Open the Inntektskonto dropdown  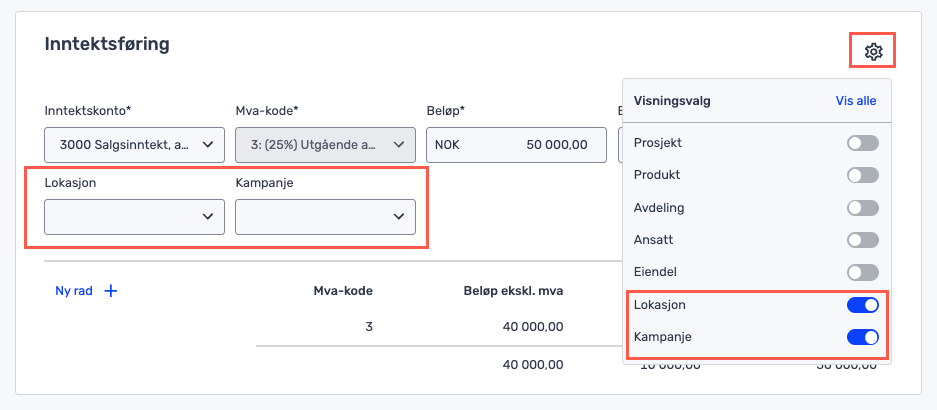click(134, 145)
